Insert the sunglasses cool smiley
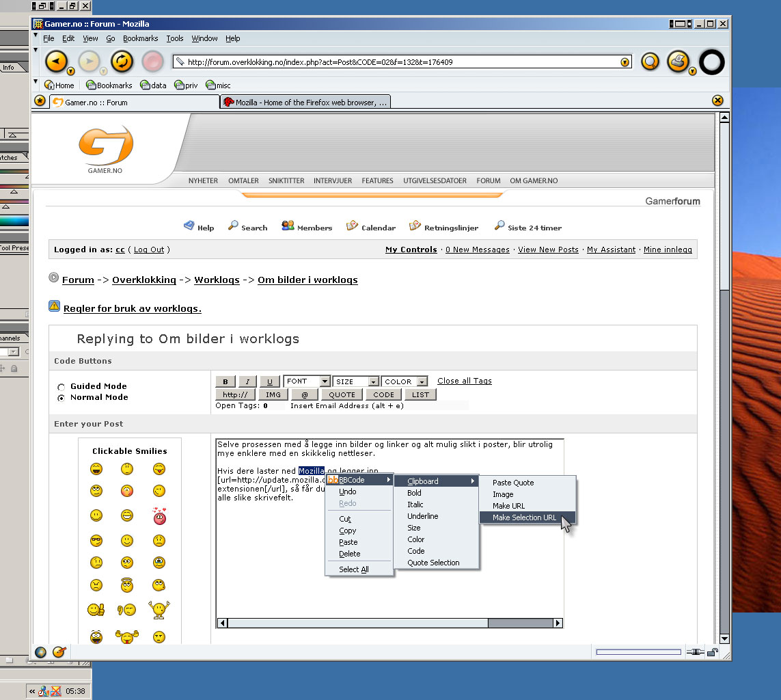This screenshot has width=781, height=700. click(96, 541)
